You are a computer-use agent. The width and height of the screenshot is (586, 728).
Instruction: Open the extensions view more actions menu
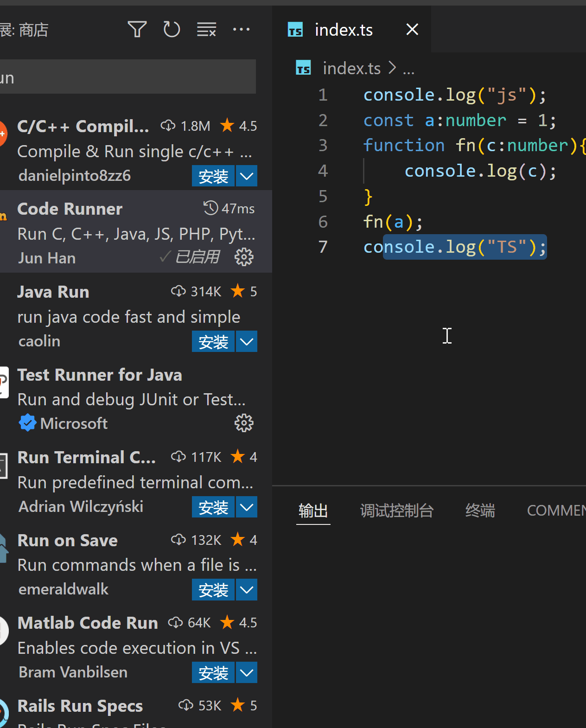[x=241, y=30]
